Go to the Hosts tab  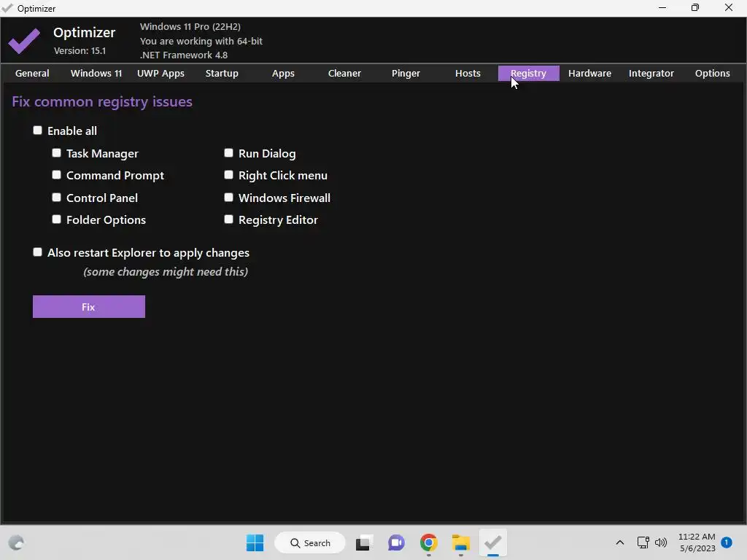(x=468, y=74)
